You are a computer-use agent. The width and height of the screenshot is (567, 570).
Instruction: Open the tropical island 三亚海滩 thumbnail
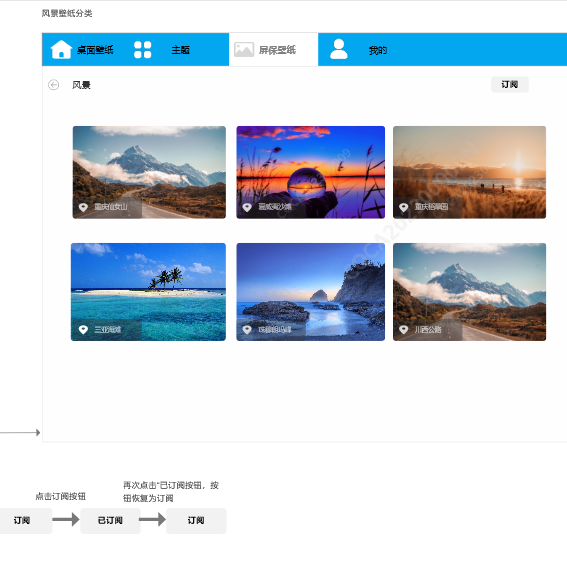[x=148, y=292]
